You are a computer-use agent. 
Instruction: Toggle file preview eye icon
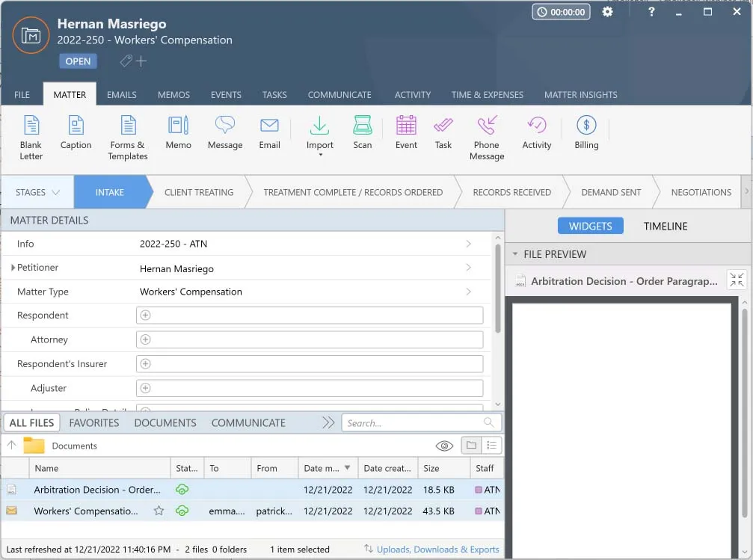444,446
